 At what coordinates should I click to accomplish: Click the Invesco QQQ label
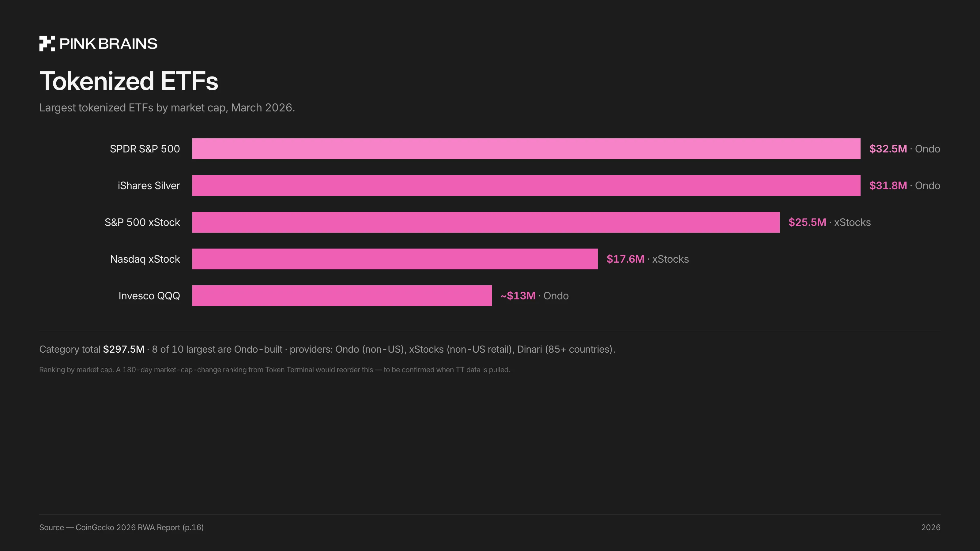[149, 296]
